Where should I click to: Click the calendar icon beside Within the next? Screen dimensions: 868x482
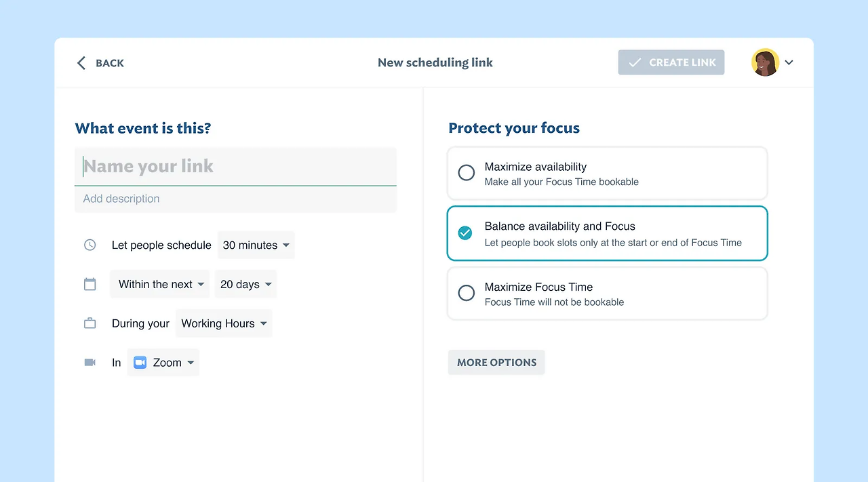tap(90, 284)
